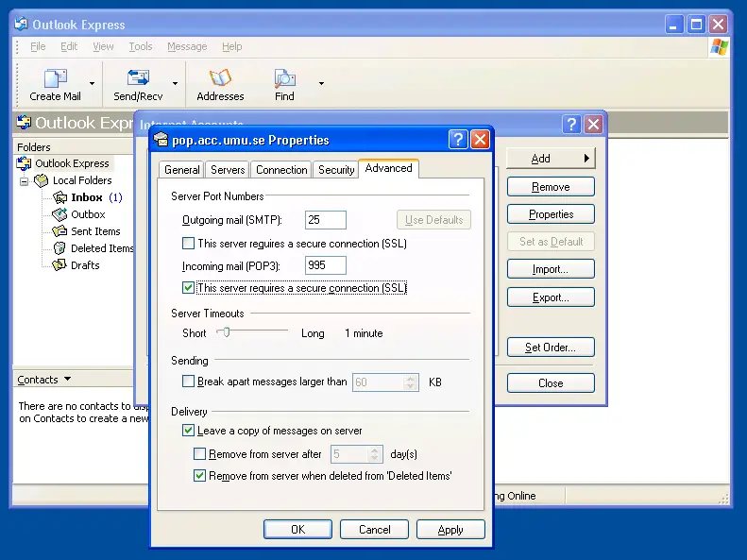The width and height of the screenshot is (747, 560).
Task: Select the Deleted Items folder icon
Action: coord(59,248)
